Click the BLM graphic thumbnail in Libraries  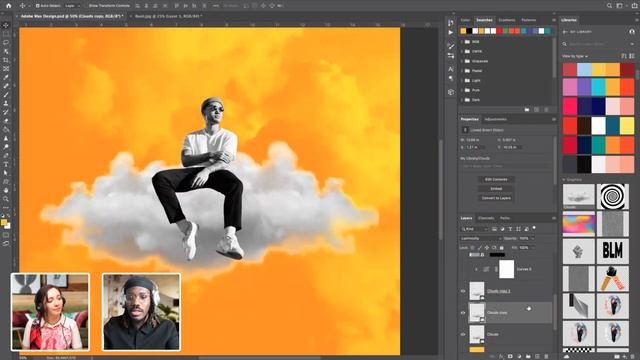pyautogui.click(x=613, y=251)
